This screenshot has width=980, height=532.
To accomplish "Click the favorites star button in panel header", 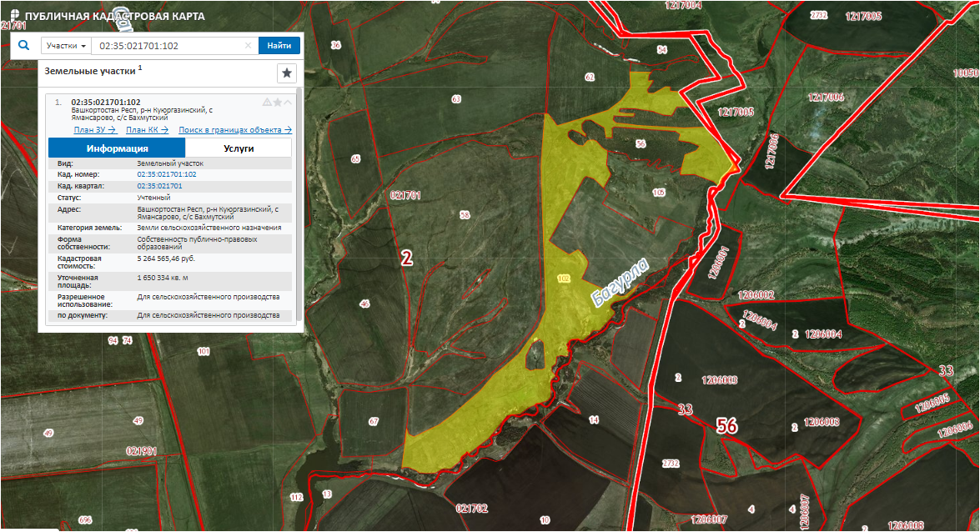I will 287,73.
